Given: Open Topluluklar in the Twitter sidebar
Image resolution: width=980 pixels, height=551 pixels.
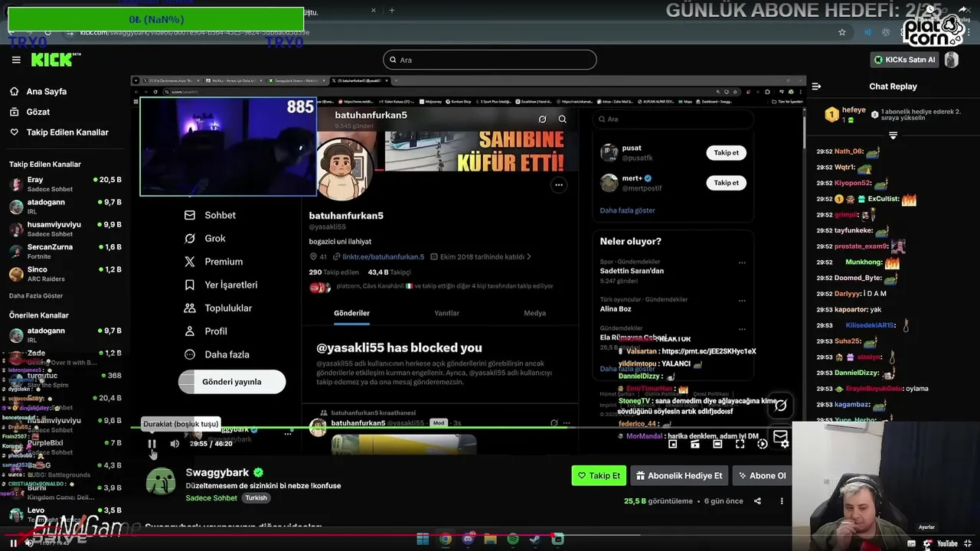Looking at the screenshot, I should (217, 308).
